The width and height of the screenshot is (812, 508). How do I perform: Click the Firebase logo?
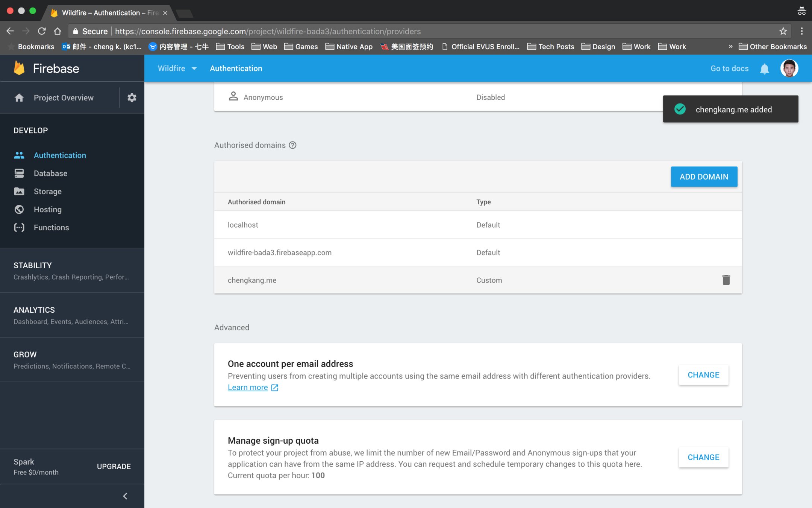click(20, 68)
